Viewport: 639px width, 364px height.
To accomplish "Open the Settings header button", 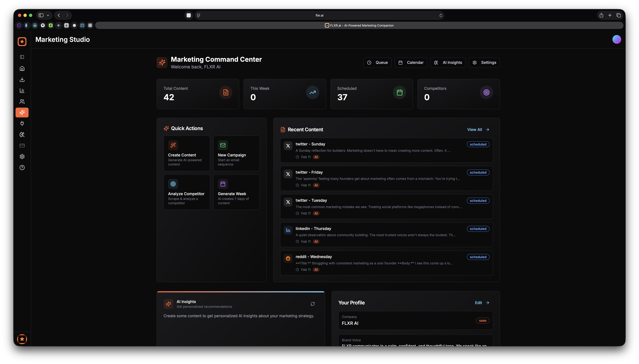I will pyautogui.click(x=484, y=63).
